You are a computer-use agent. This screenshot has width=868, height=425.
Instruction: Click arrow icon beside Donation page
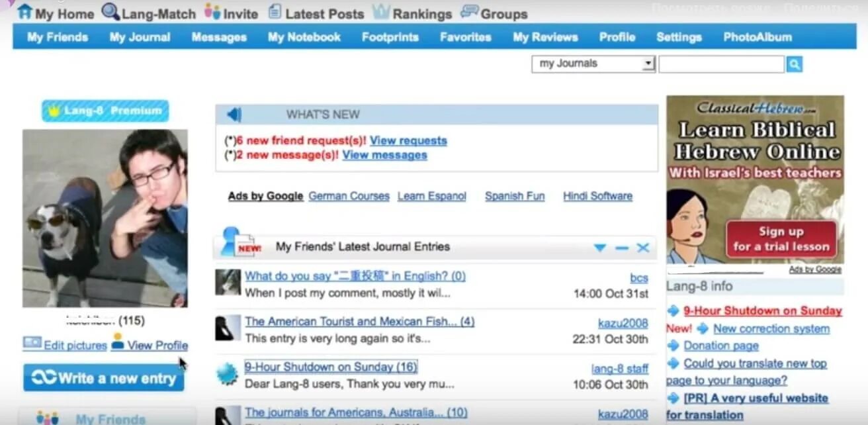point(673,346)
